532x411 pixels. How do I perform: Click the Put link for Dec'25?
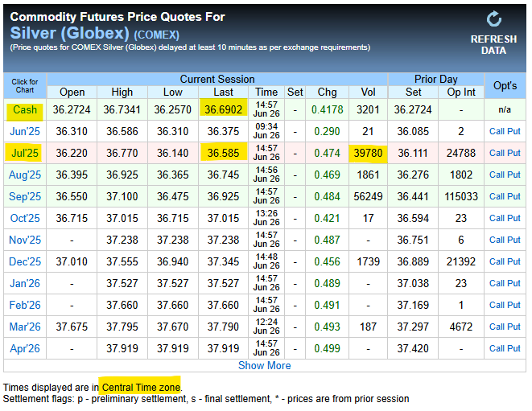coord(514,261)
